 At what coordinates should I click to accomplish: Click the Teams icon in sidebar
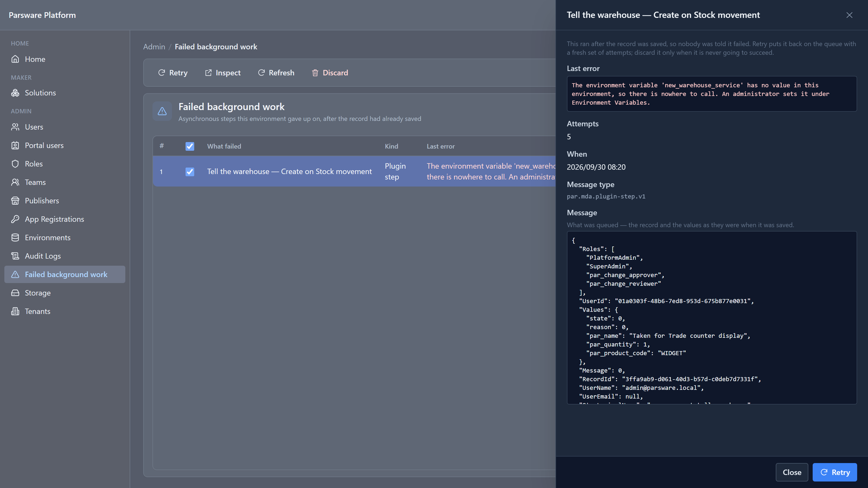pyautogui.click(x=15, y=182)
